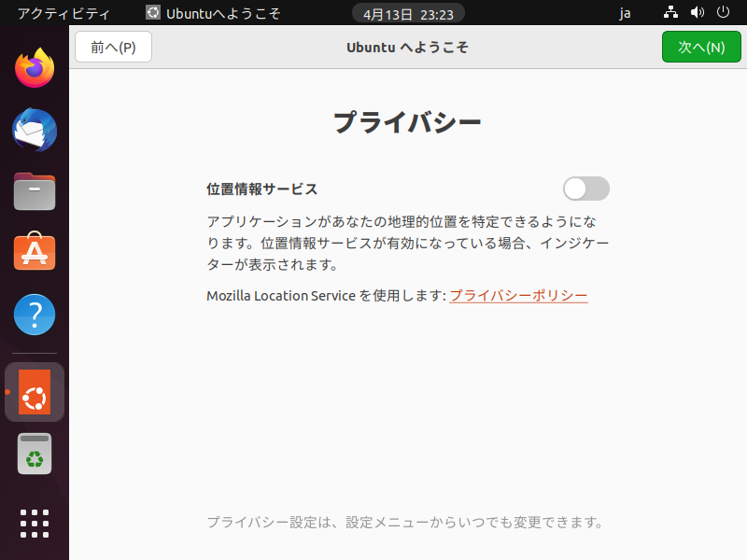The width and height of the screenshot is (747, 560).
Task: Click the footer note about プライバシー設定
Action: pos(405,523)
